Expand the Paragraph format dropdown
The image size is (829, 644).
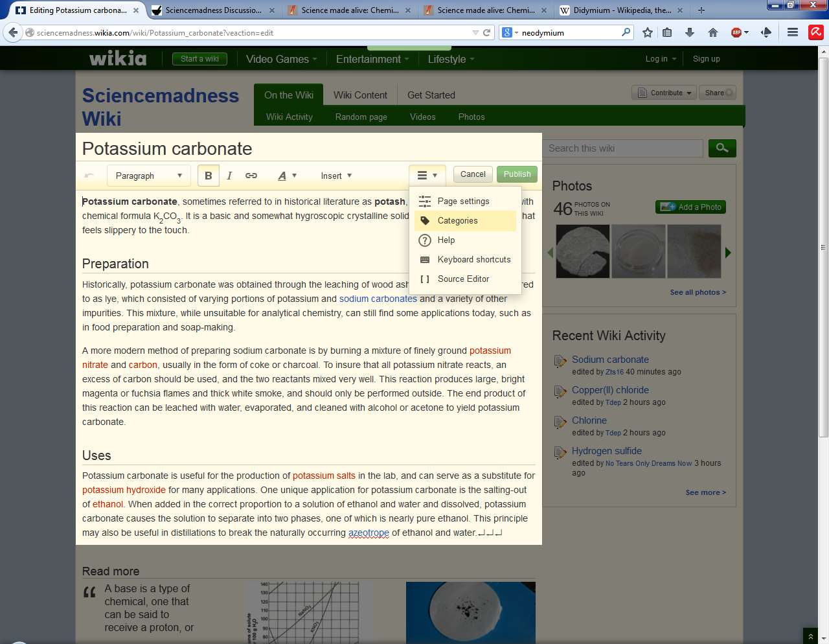[x=149, y=176]
